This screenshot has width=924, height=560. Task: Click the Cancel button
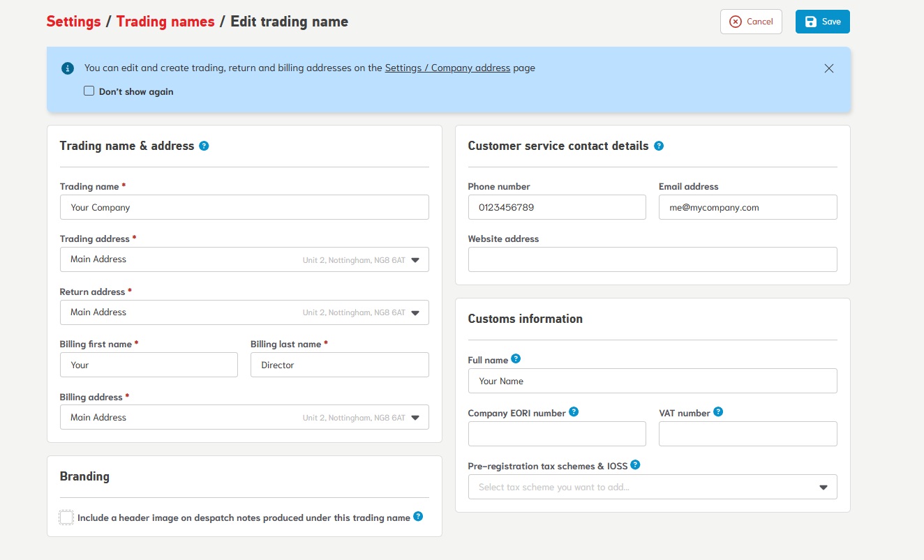[751, 22]
